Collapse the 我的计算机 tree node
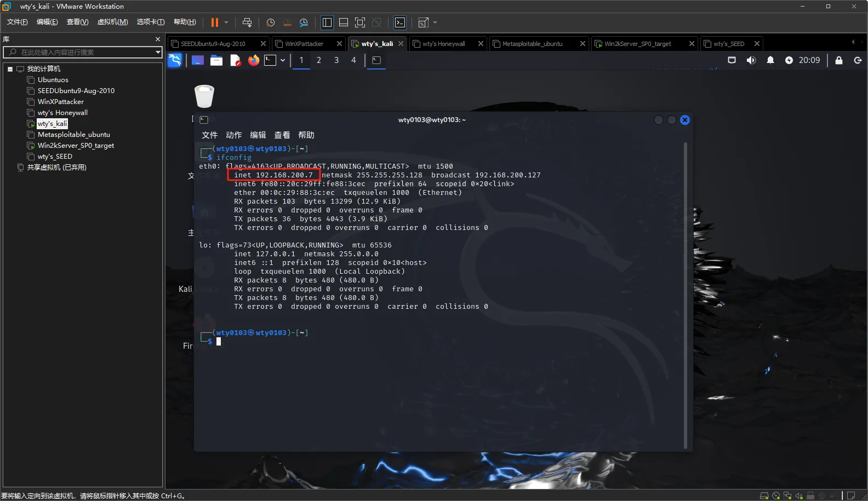This screenshot has width=868, height=501. coord(10,69)
